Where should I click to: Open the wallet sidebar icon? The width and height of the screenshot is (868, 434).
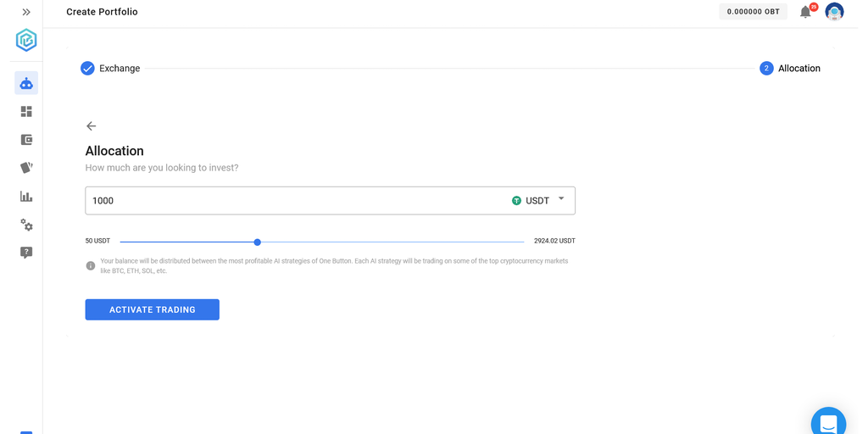tap(26, 140)
